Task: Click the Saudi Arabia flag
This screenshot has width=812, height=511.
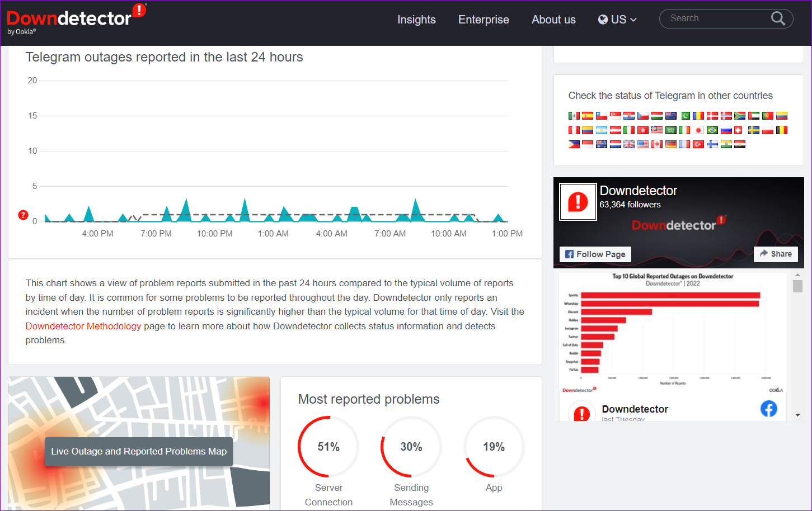Action: [x=671, y=130]
